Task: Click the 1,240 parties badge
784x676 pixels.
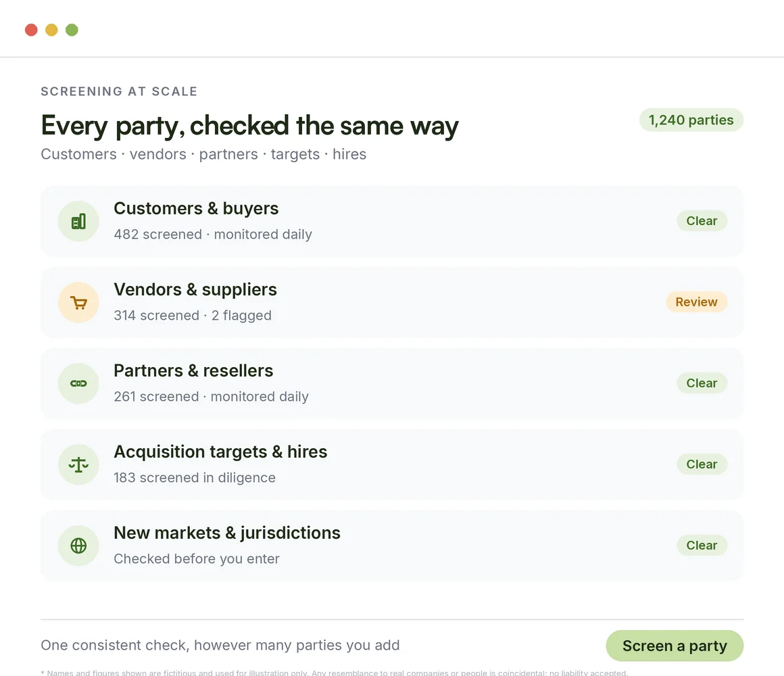Action: point(691,120)
